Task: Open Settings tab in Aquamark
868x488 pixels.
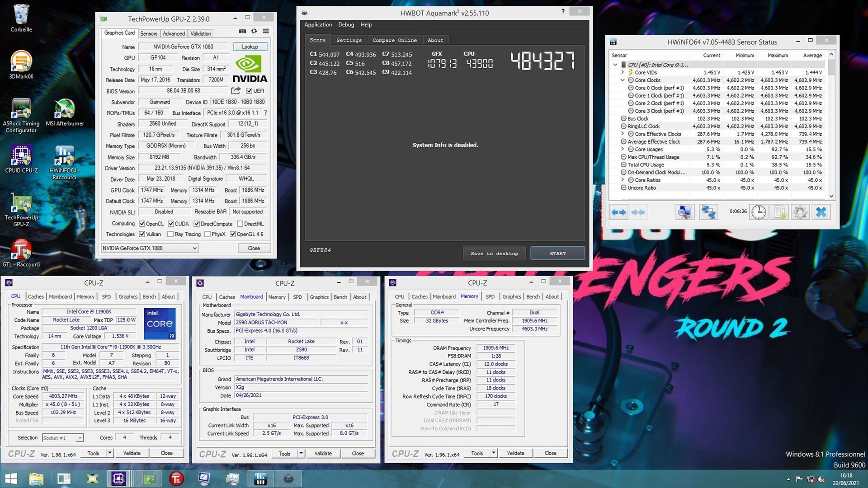Action: tap(349, 40)
